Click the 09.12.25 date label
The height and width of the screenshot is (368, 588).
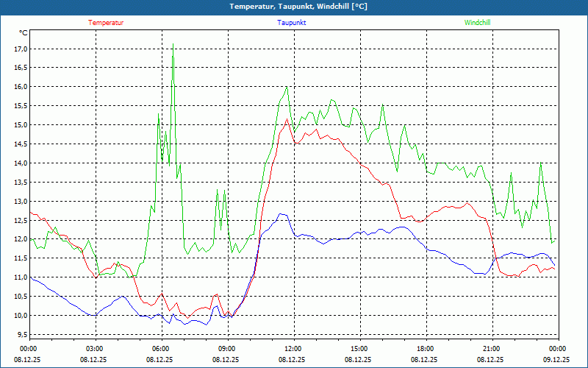click(x=557, y=360)
